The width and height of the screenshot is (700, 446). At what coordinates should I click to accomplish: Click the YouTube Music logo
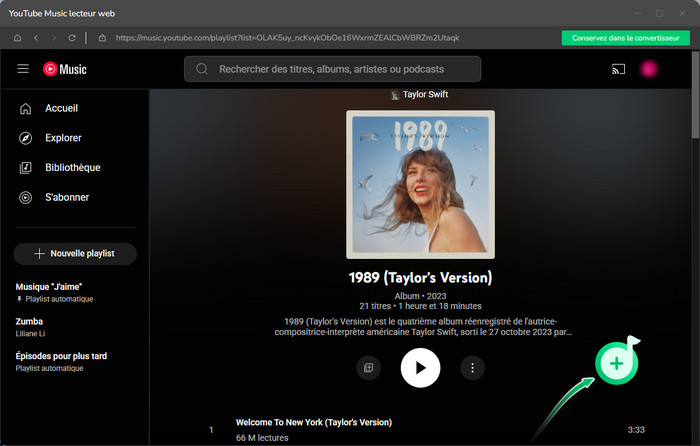[x=65, y=69]
